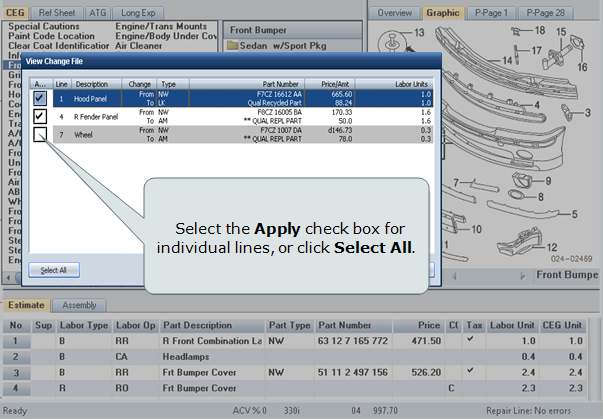Uncheck the Apply box for Hood Panel
Viewport: 603px width, 419px height.
point(39,99)
